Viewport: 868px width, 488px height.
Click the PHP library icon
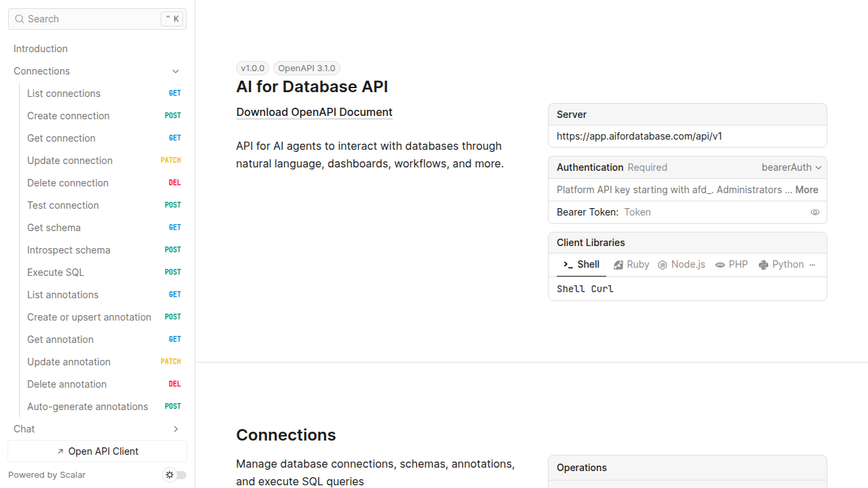pyautogui.click(x=720, y=265)
